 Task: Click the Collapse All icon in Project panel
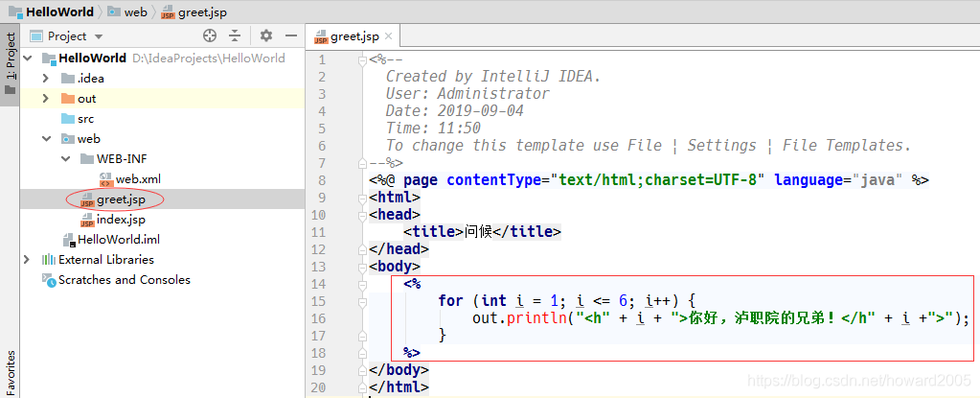(x=235, y=35)
